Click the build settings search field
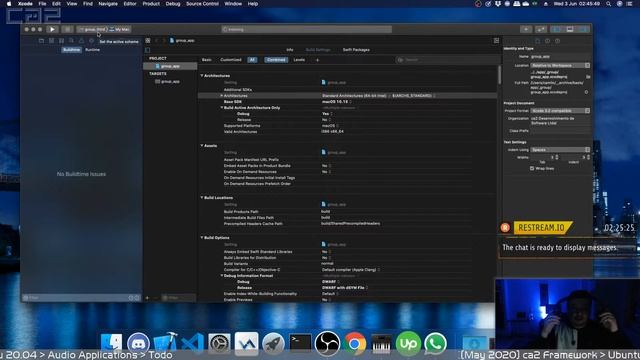 click(x=445, y=60)
